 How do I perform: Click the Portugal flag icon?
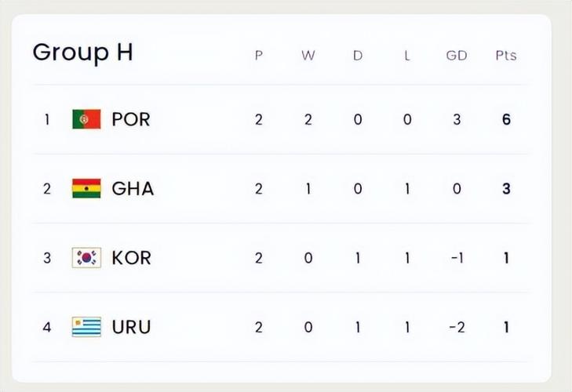tap(86, 119)
